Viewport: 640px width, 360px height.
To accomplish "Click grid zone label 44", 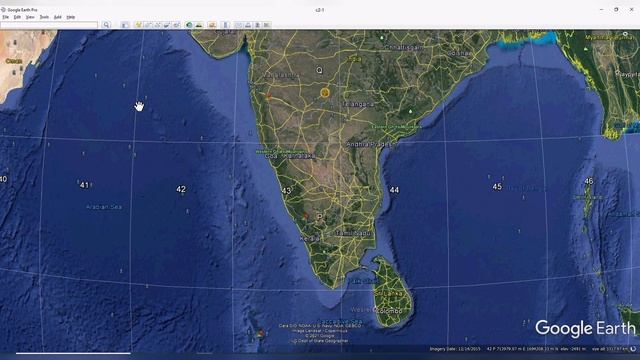I will 394,190.
